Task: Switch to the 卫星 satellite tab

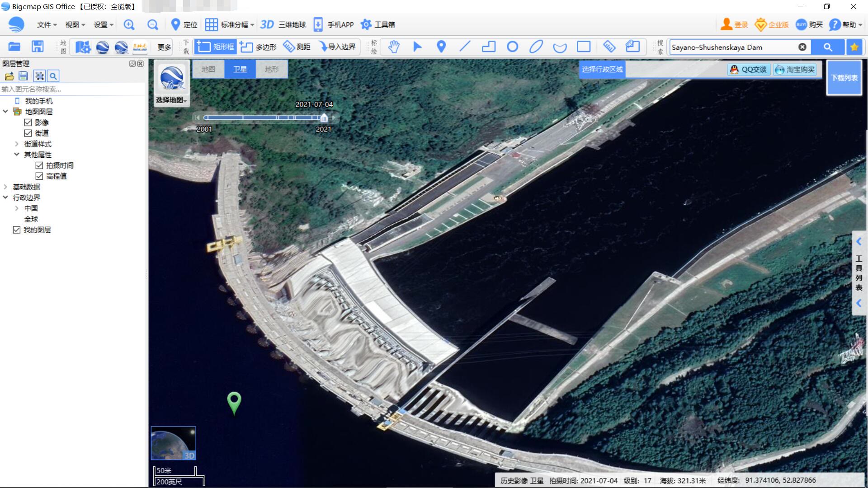Action: pos(240,69)
